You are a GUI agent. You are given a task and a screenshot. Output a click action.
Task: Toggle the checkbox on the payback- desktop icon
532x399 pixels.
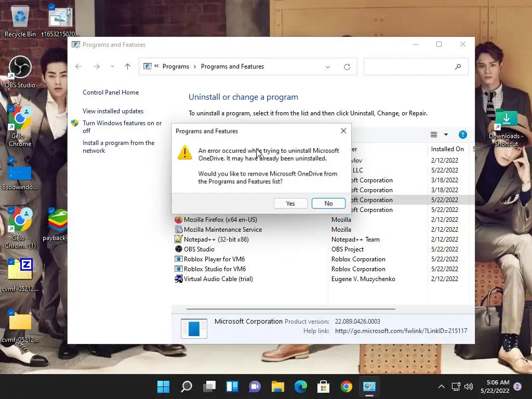pyautogui.click(x=51, y=210)
